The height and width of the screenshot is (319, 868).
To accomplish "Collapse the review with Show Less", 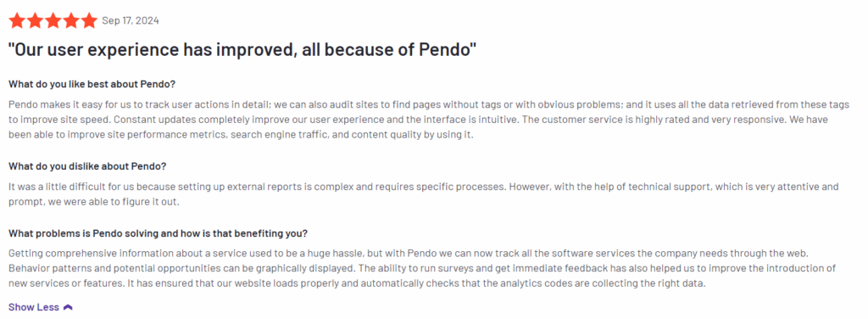I will pos(40,307).
